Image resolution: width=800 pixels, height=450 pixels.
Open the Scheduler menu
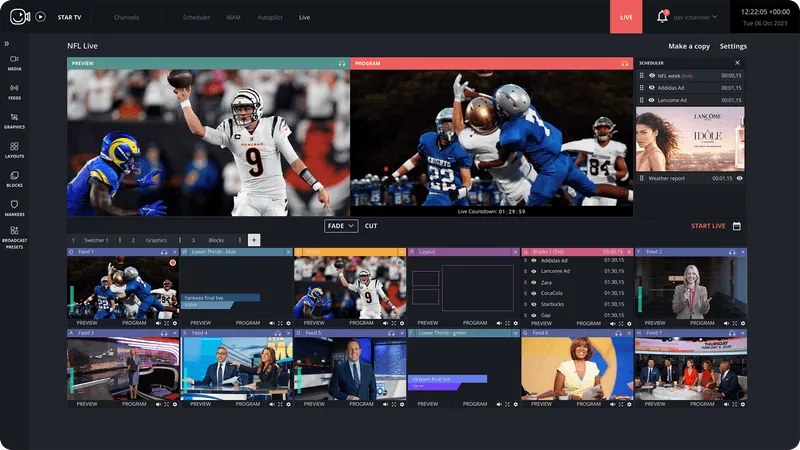(x=196, y=17)
